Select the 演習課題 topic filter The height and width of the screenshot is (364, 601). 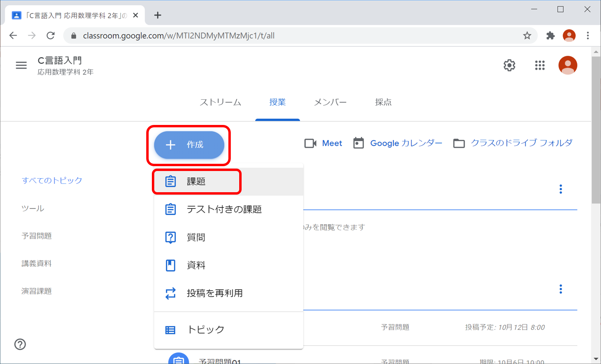point(36,291)
